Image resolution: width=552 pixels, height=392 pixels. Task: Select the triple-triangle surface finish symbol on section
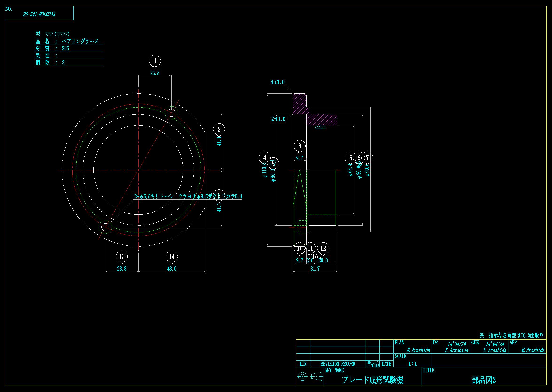pos(320,127)
